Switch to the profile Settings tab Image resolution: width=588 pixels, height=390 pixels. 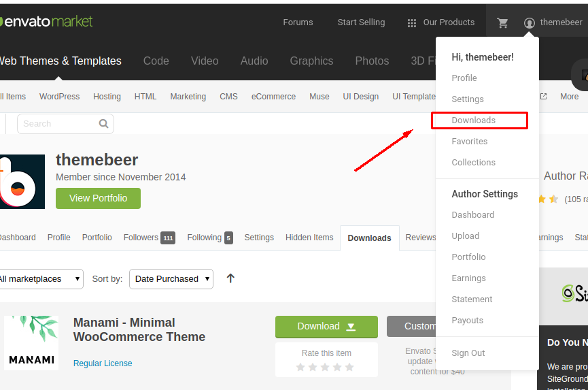[x=259, y=238]
